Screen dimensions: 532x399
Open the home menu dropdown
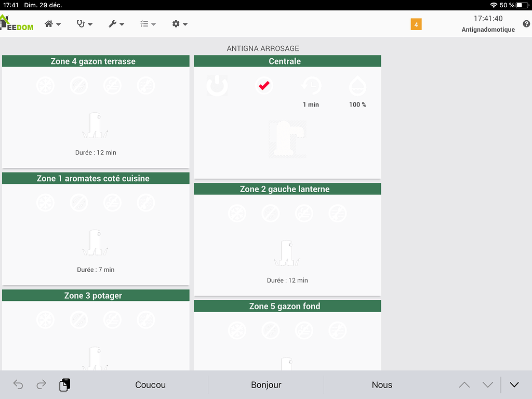tap(52, 24)
